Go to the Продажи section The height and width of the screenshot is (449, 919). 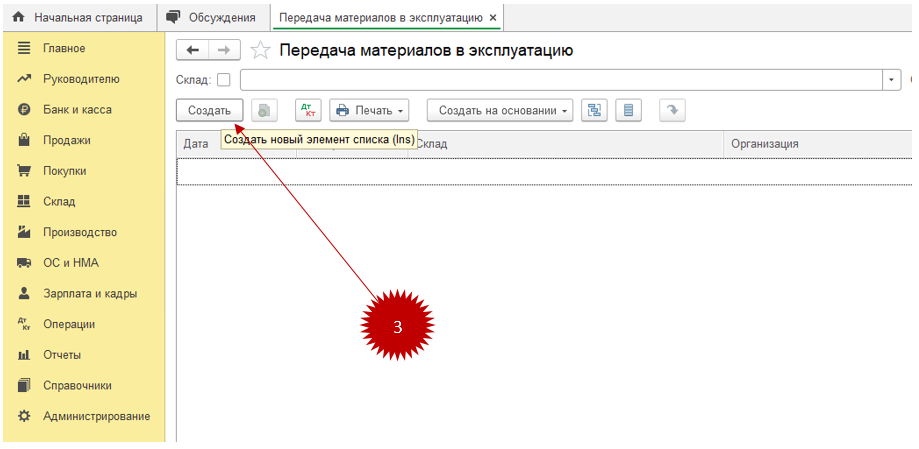(66, 140)
